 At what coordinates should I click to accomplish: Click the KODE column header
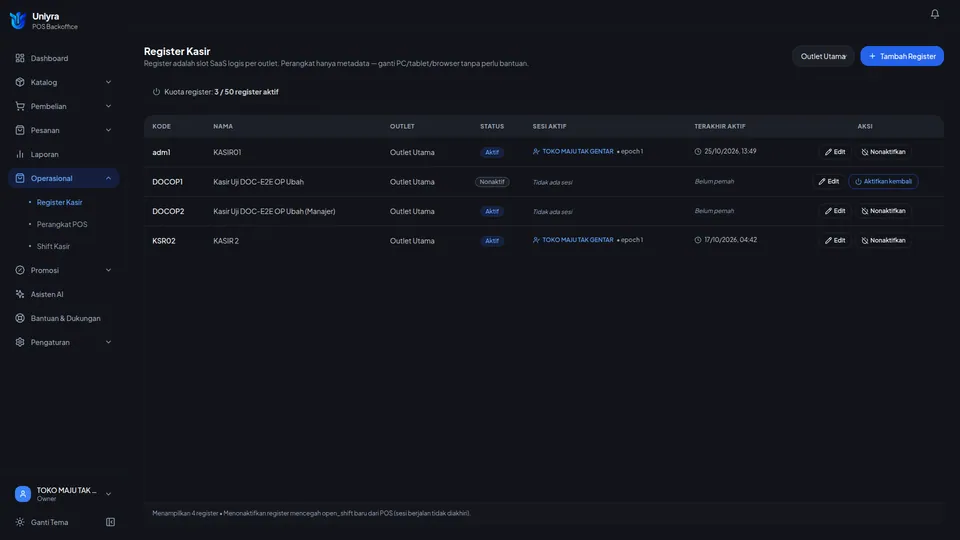162,126
